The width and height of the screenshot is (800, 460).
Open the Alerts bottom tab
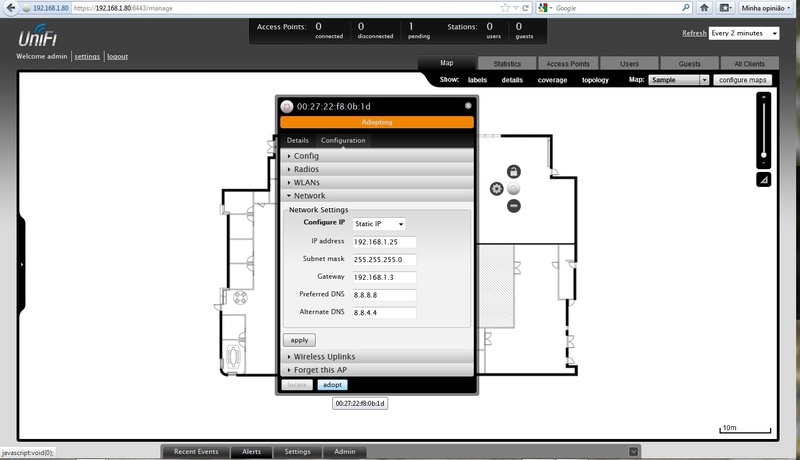pyautogui.click(x=251, y=451)
